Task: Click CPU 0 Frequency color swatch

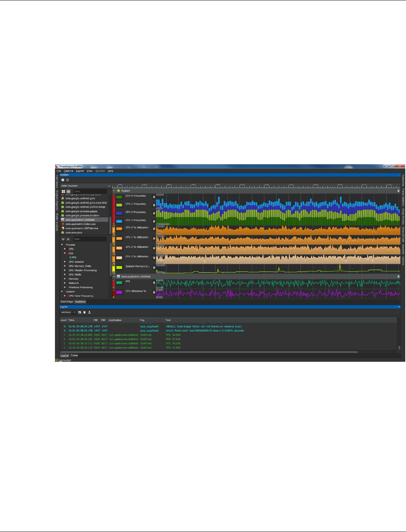Action: 119,197
